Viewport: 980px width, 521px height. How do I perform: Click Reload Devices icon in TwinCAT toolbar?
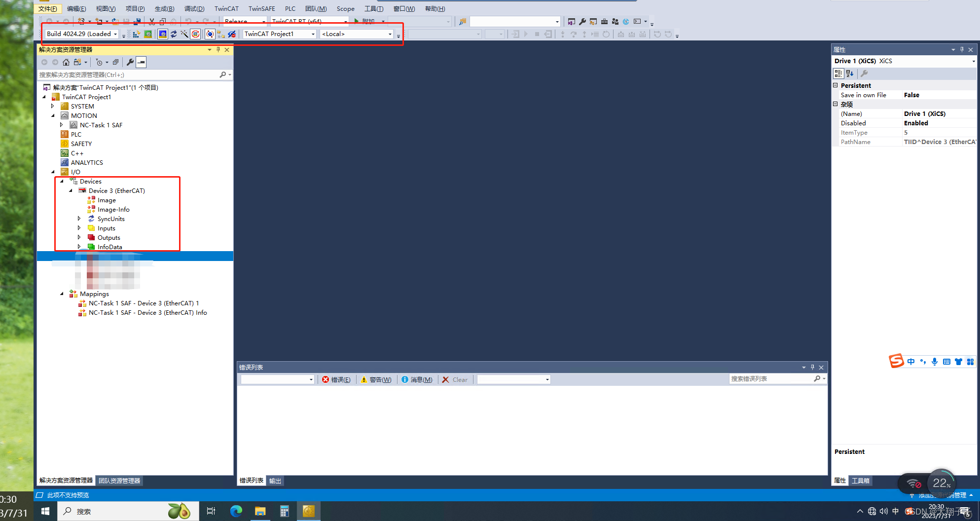pos(174,34)
